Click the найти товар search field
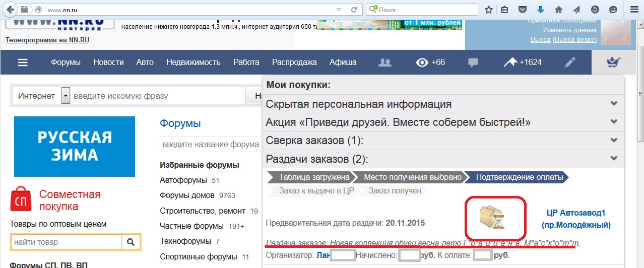The width and height of the screenshot is (644, 268). (66, 242)
